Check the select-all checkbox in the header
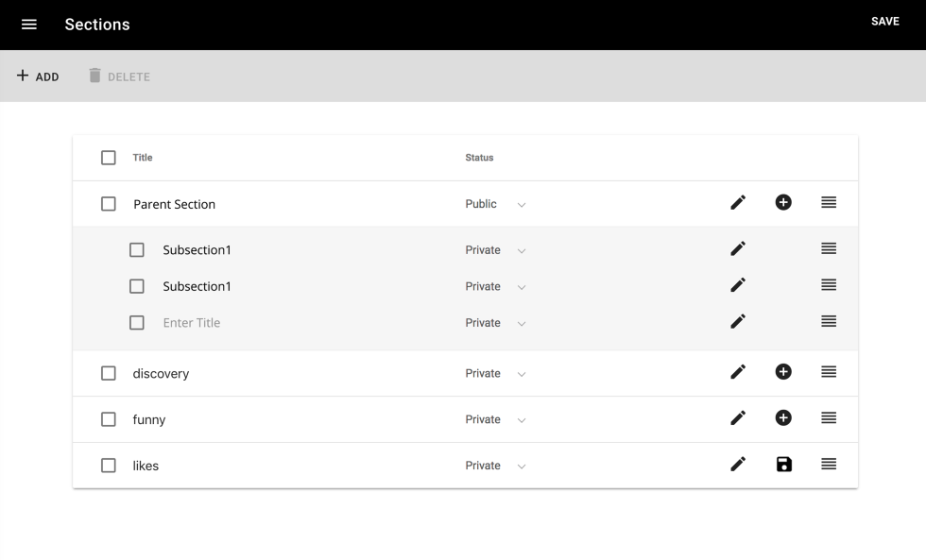The height and width of the screenshot is (560, 926). pyautogui.click(x=108, y=157)
